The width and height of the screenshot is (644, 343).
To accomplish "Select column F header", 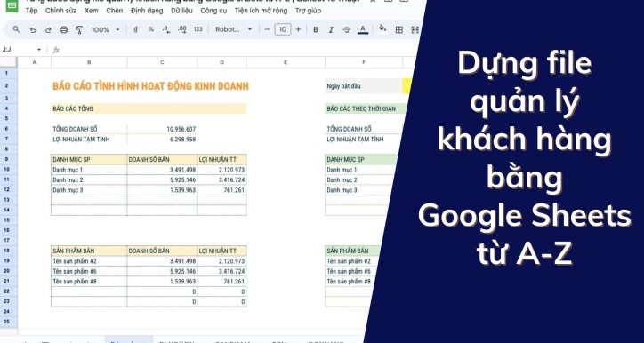I will coord(364,62).
